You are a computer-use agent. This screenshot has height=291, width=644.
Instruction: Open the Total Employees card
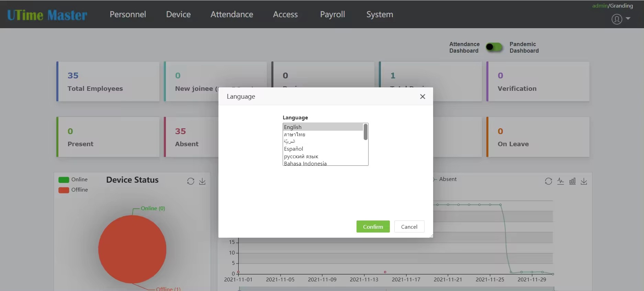click(108, 82)
